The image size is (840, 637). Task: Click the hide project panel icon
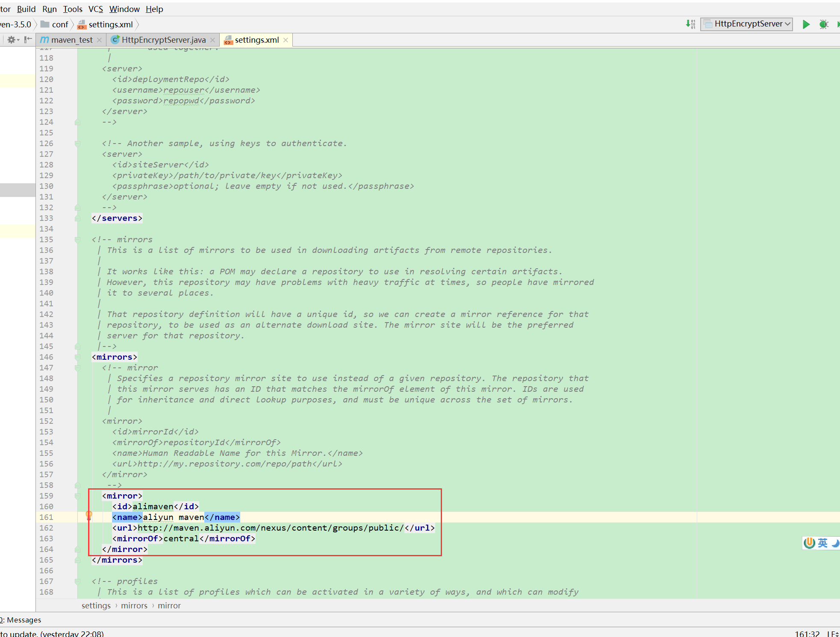click(28, 40)
